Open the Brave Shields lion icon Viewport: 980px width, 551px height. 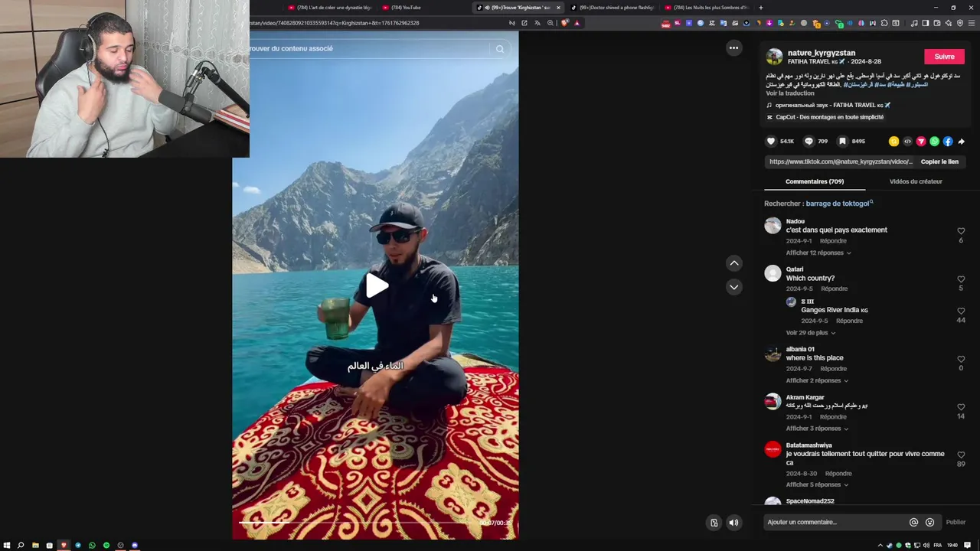565,23
